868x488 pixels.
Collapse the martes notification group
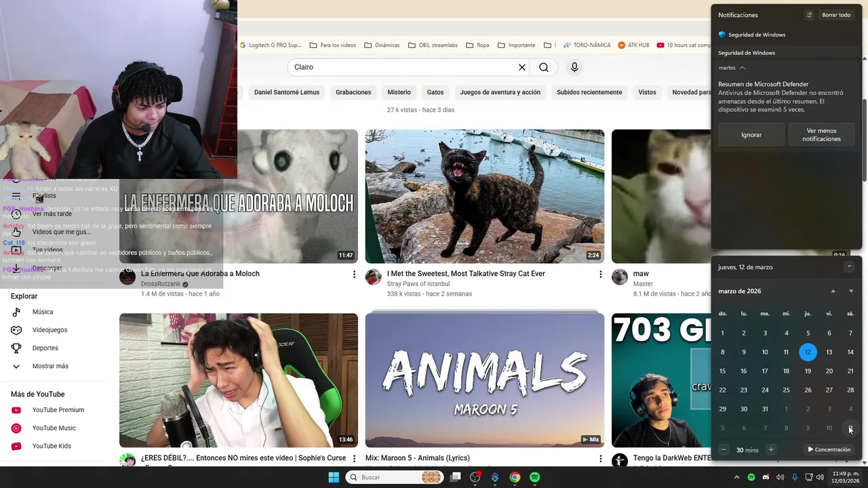pos(742,68)
